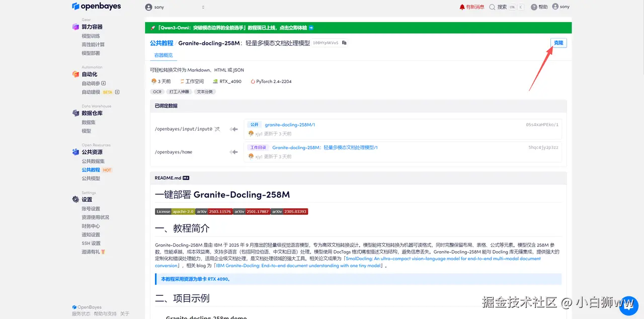Click the plus icon beside 自动调参
This screenshot has height=319, width=644.
(x=104, y=84)
